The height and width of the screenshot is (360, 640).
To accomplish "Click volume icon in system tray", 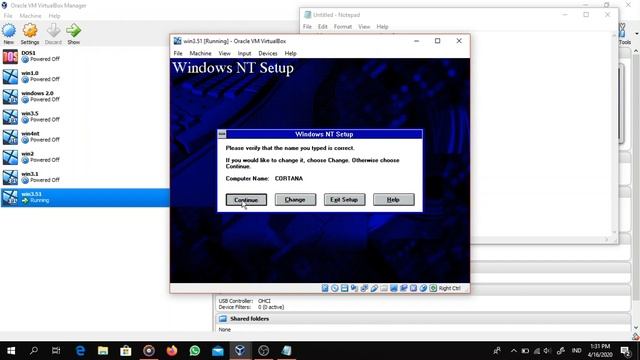I will pyautogui.click(x=548, y=351).
